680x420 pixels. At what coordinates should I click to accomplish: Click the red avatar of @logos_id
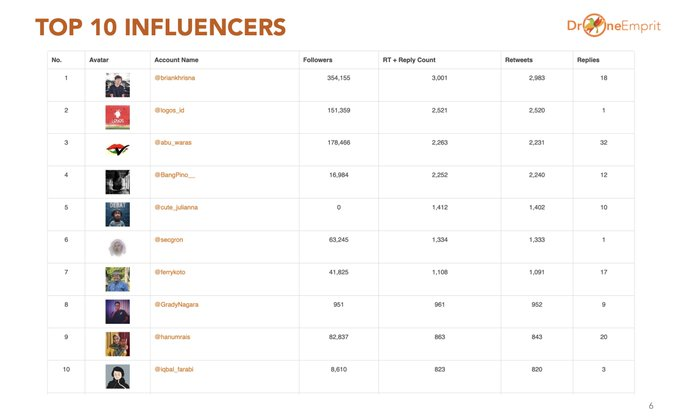pyautogui.click(x=117, y=117)
